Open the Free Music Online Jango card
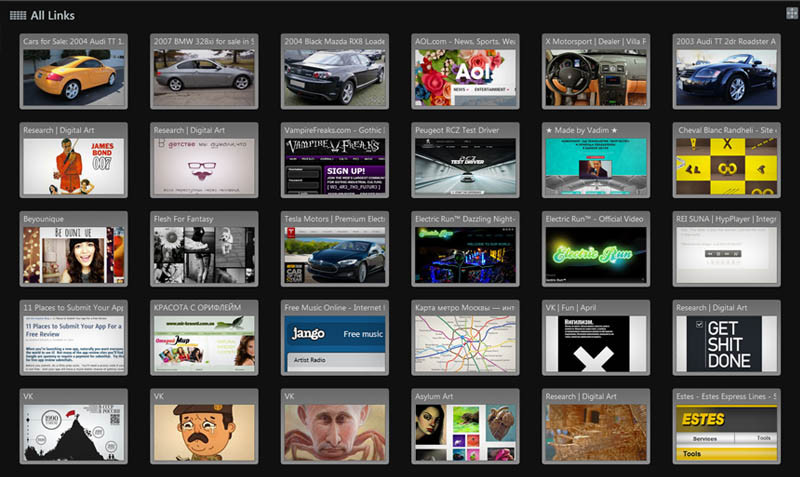The height and width of the screenshot is (477, 800). tap(335, 338)
